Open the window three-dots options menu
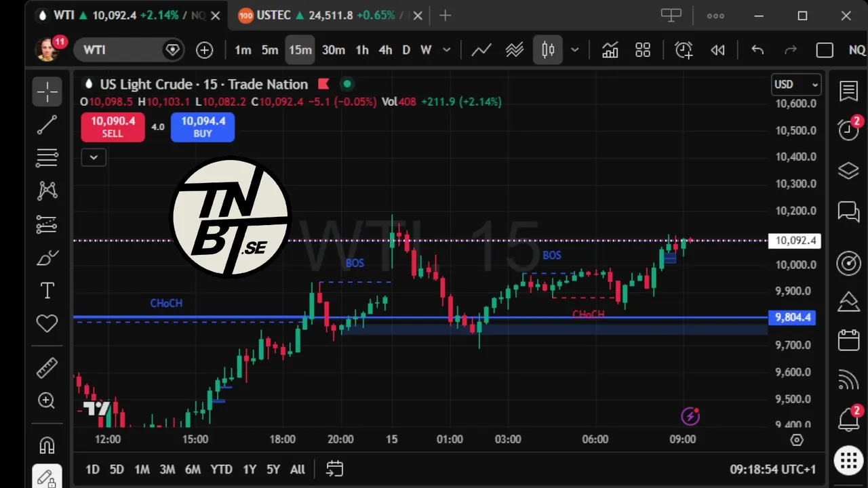The image size is (868, 488). 715,16
